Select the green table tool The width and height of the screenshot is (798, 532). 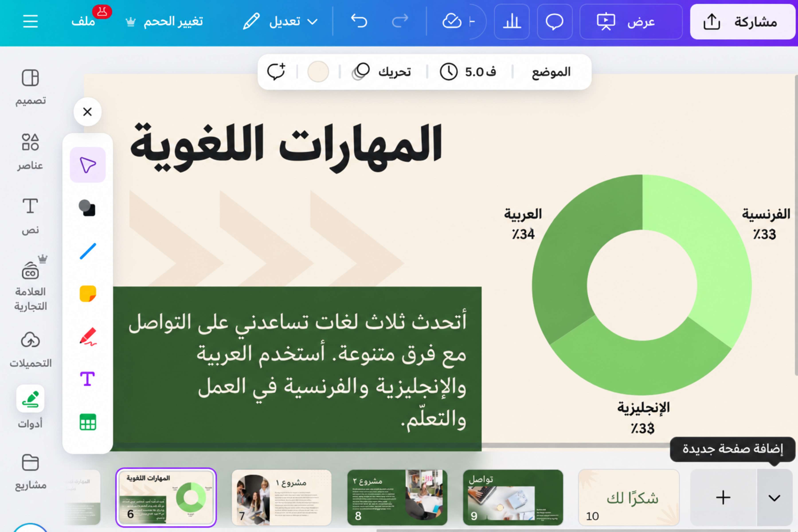pyautogui.click(x=88, y=422)
